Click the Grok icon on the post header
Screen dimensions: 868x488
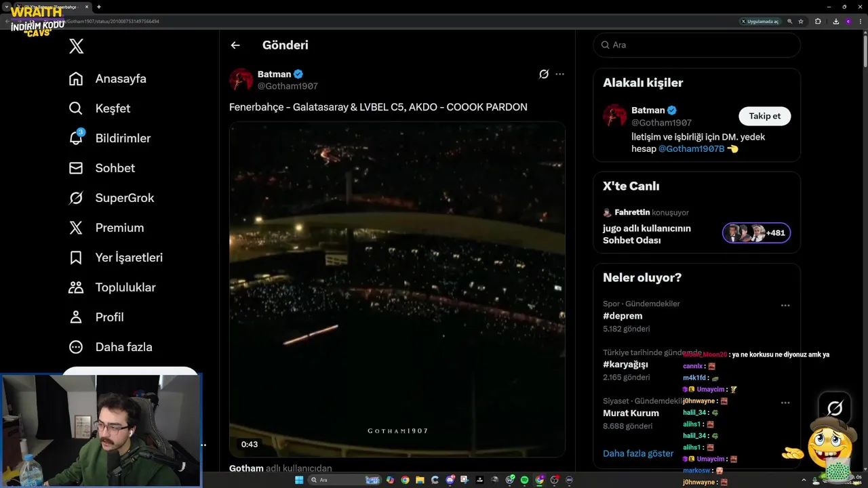point(543,74)
